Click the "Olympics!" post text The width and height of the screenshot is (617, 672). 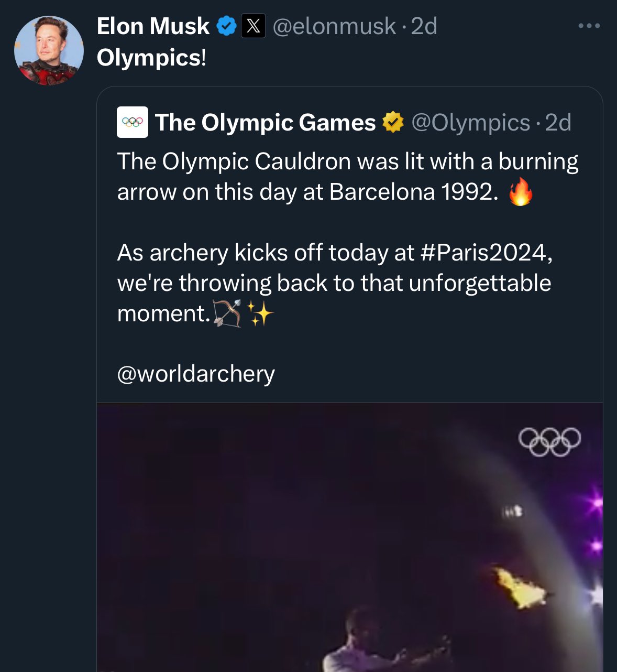[x=151, y=58]
